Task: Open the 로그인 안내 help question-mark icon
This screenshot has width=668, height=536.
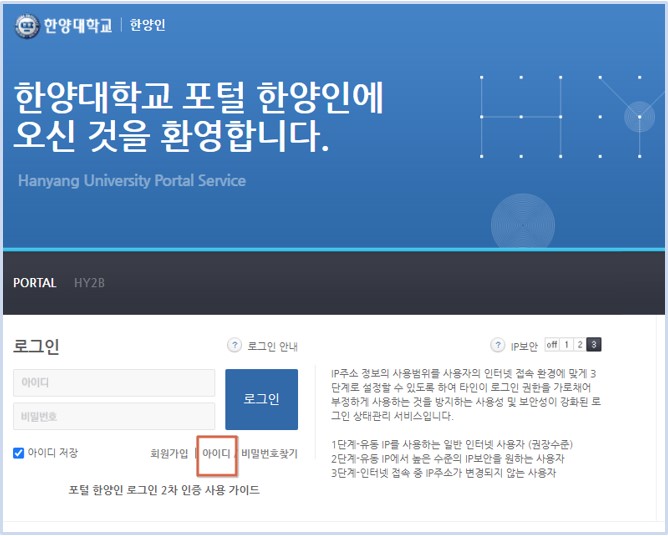Action: coord(234,345)
